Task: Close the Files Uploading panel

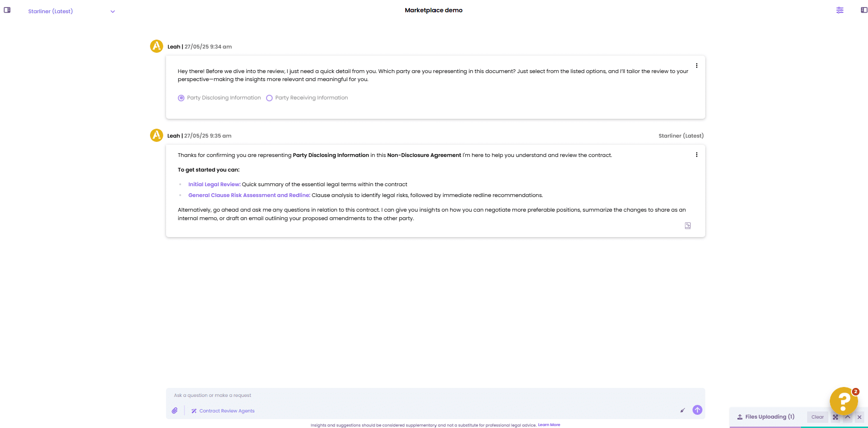Action: click(x=860, y=417)
